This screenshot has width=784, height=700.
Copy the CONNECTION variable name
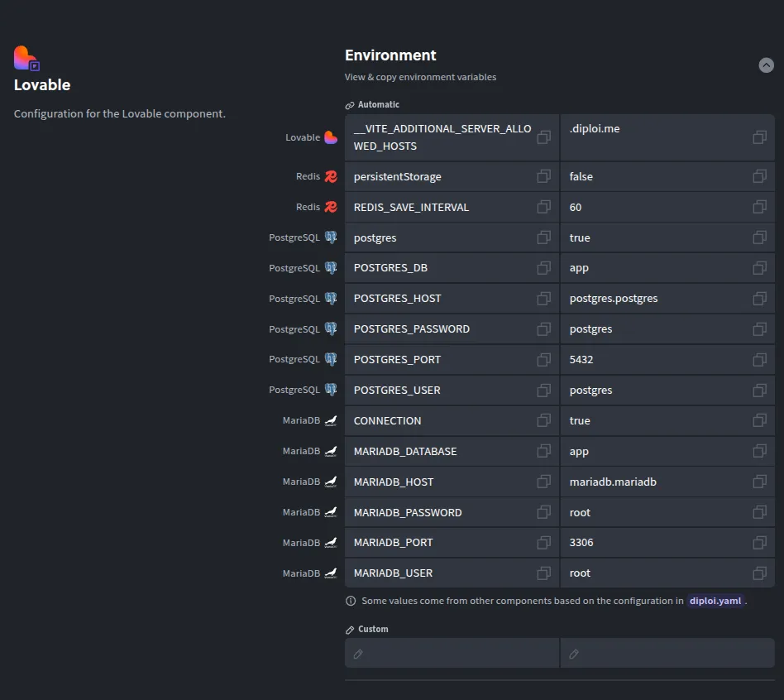coord(543,420)
